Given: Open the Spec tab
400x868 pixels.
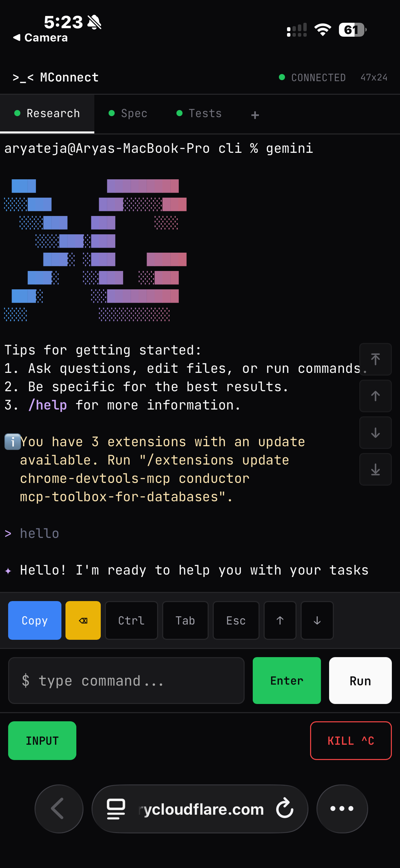Looking at the screenshot, I should coord(128,113).
